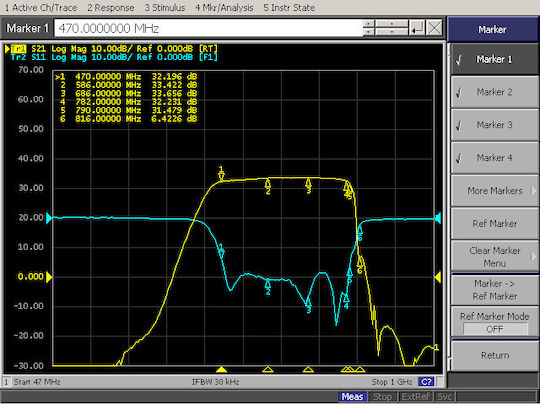Click the yellow 0.000 reference position arrow
Viewport: 540px width, 405px height.
point(49,277)
